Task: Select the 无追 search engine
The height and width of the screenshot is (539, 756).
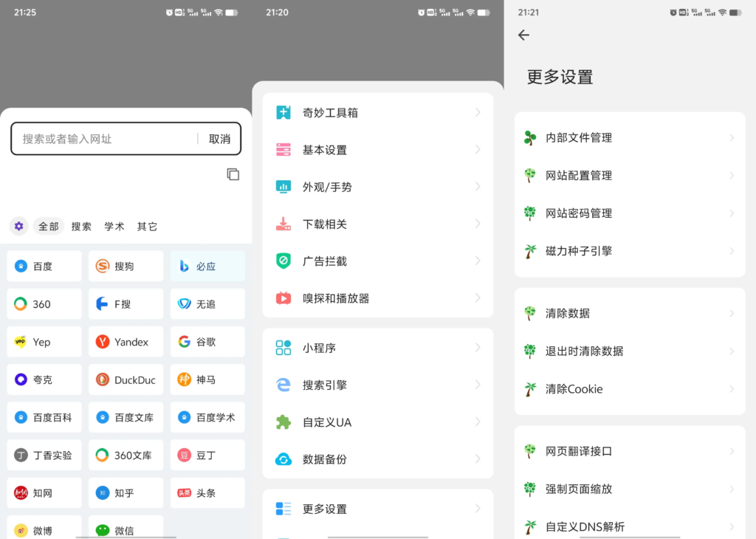Action: (x=207, y=304)
